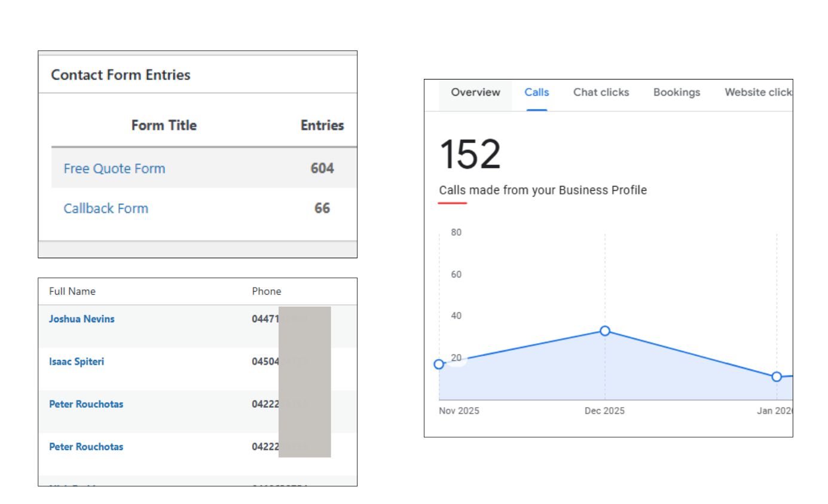Open Isaac Spiteri's entry
The image size is (828, 504).
[x=77, y=362]
